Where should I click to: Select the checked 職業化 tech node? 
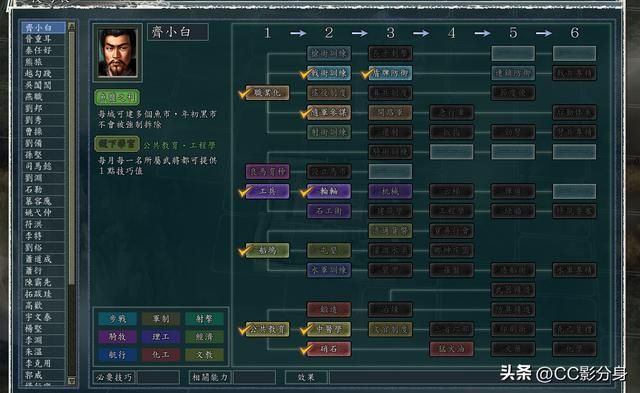tap(267, 93)
